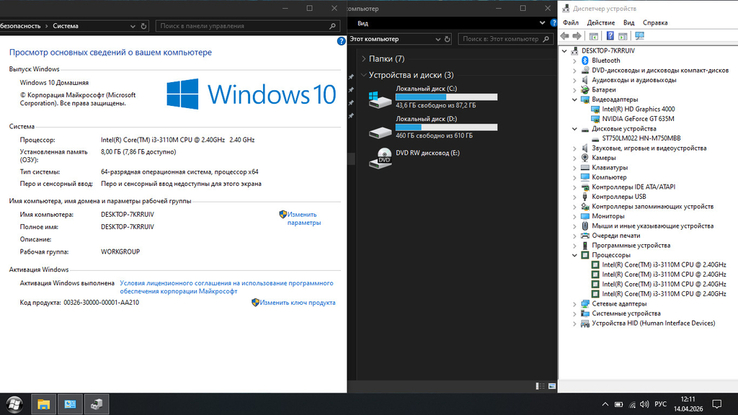Expand the Папки (7) group
Screen dimensions: 738x415
click(x=363, y=59)
